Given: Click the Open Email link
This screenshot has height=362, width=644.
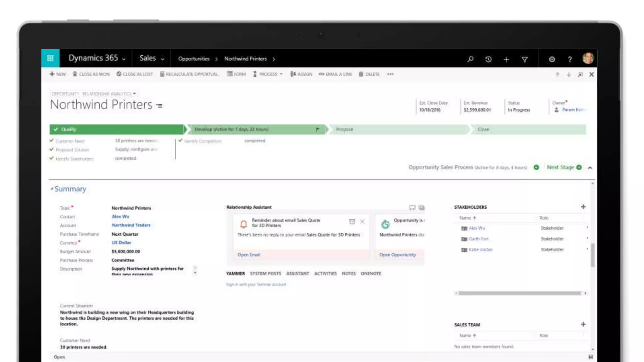Looking at the screenshot, I should 249,255.
